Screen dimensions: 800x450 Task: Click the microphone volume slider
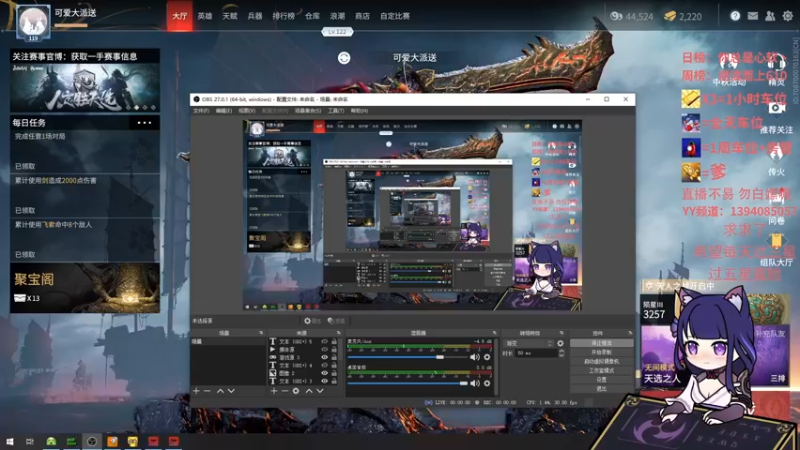coord(407,357)
